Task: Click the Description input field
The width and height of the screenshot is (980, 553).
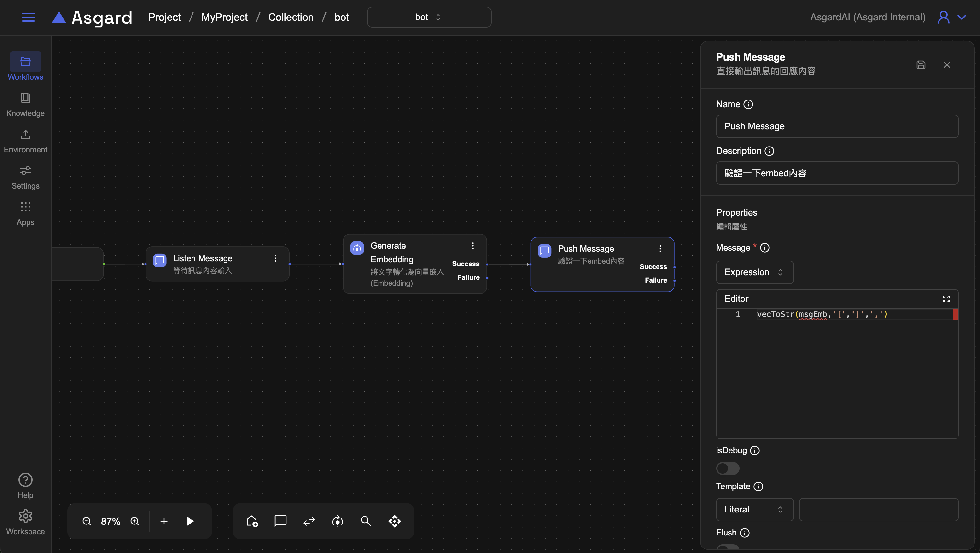Action: click(836, 173)
